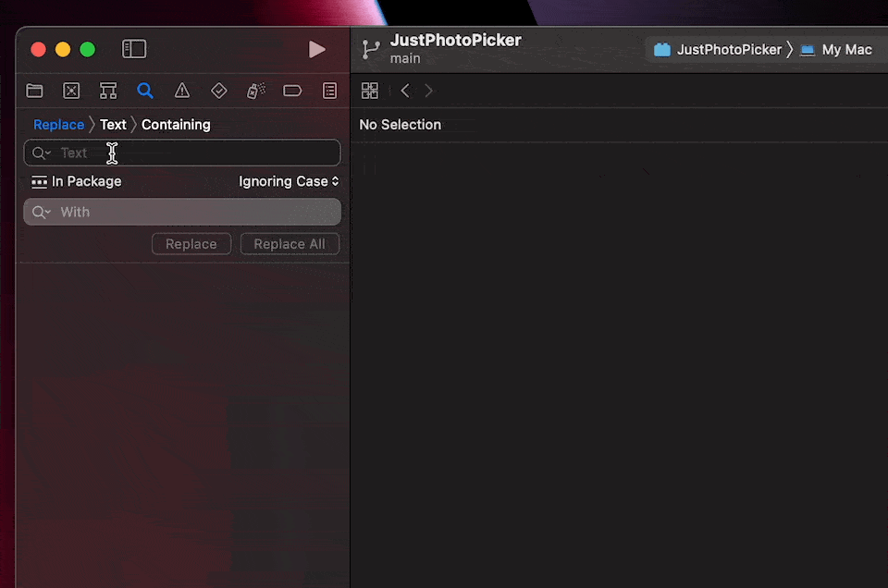
Task: Change the Text search type
Action: click(x=113, y=125)
